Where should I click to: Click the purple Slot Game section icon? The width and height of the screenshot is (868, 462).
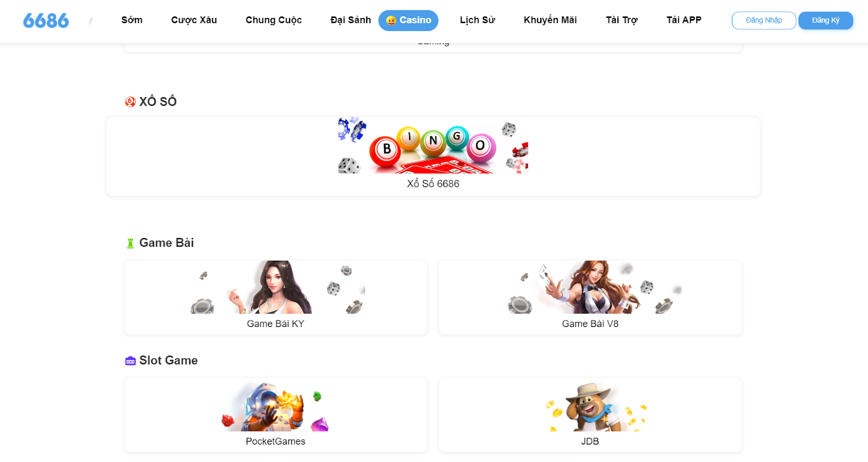130,361
